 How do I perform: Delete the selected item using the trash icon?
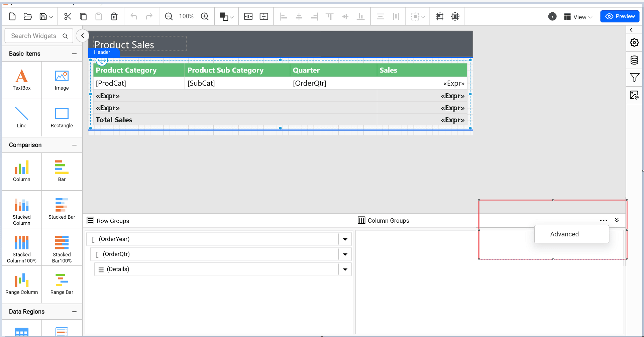[114, 16]
